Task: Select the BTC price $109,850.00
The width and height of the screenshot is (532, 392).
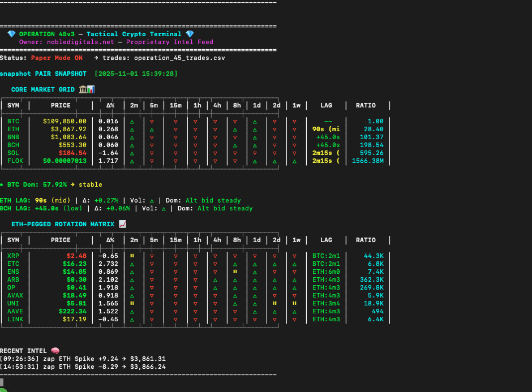Action: [x=65, y=121]
